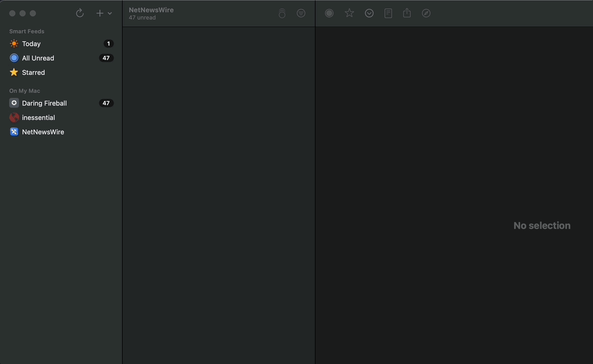Viewport: 593px width, 364px height.
Task: Click the inessential globe feed icon
Action: [14, 117]
